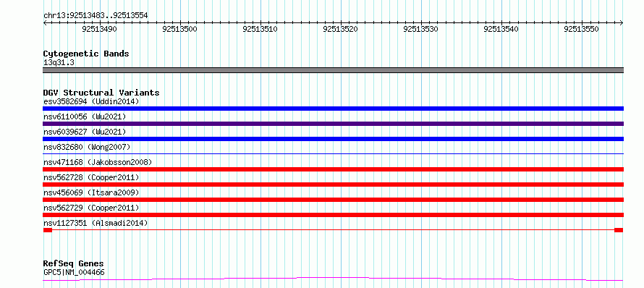Viewport: 644px width, 288px height.
Task: Select the magenta GPC5 gene track line
Action: click(333, 279)
